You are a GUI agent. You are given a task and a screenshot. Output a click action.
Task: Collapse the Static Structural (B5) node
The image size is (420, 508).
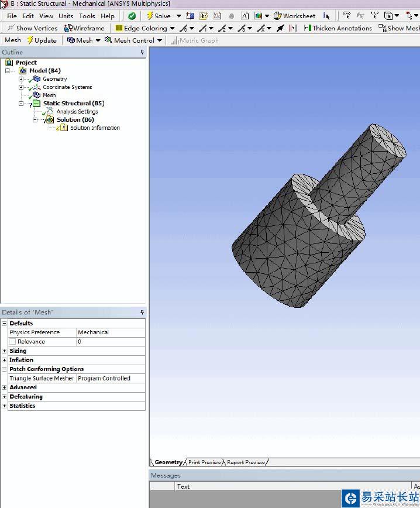pos(21,104)
